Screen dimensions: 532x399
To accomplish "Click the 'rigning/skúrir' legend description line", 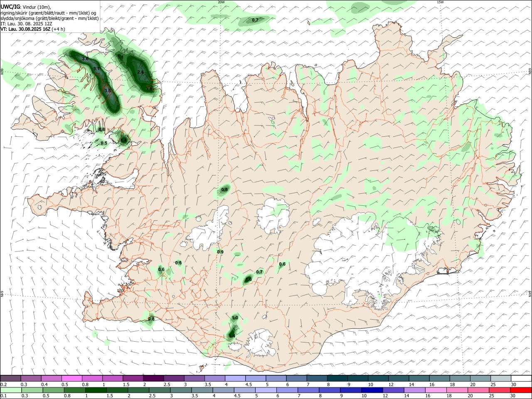I will (48, 13).
